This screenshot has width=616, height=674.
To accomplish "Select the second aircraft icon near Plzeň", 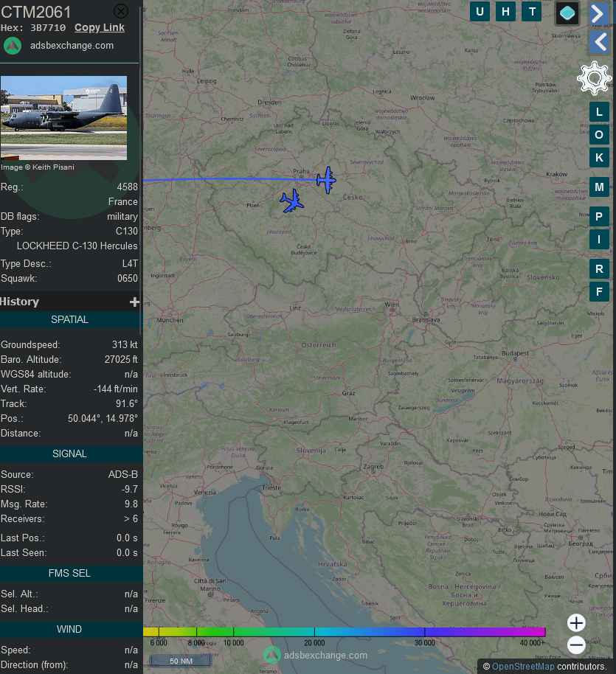I will click(292, 201).
